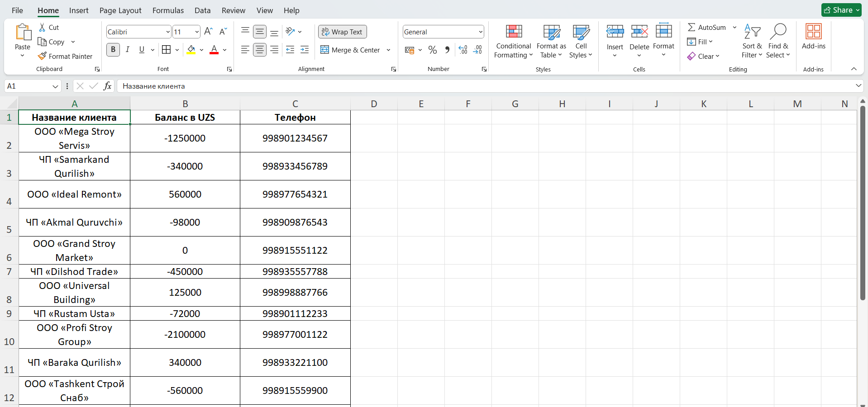This screenshot has width=868, height=407.
Task: Open the Page Layout tab
Action: tap(120, 10)
